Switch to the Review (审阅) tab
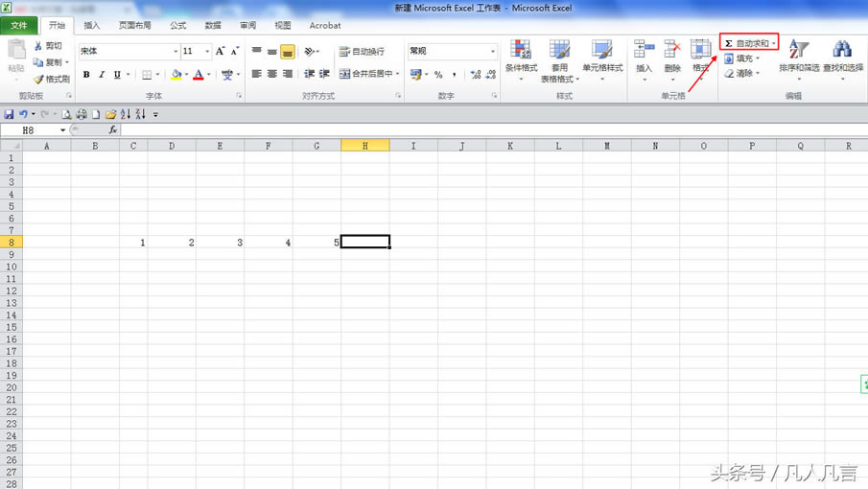This screenshot has height=489, width=868. point(248,26)
